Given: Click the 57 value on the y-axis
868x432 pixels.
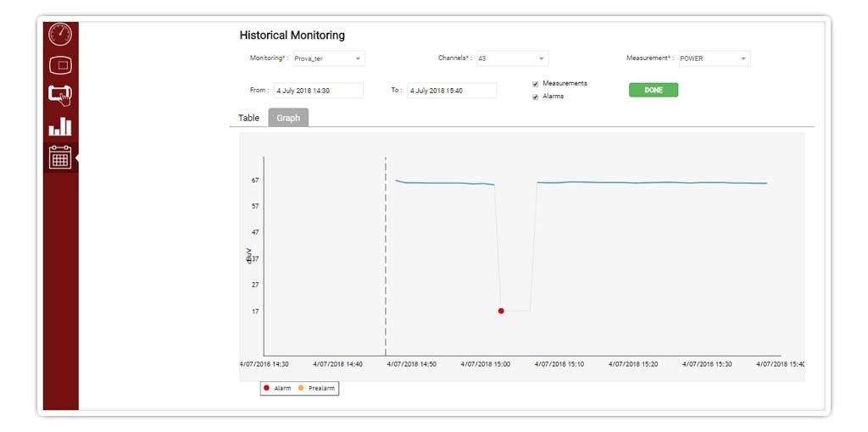Looking at the screenshot, I should pos(255,207).
